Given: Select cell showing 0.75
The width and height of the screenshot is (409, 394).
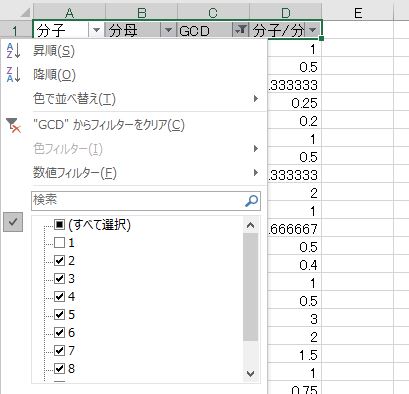Looking at the screenshot, I should click(294, 388).
